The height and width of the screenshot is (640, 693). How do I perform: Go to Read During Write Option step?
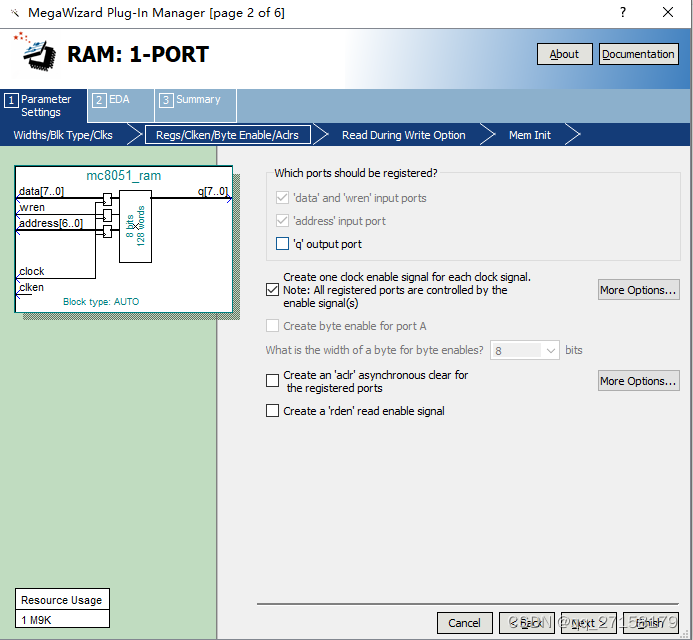pos(404,135)
